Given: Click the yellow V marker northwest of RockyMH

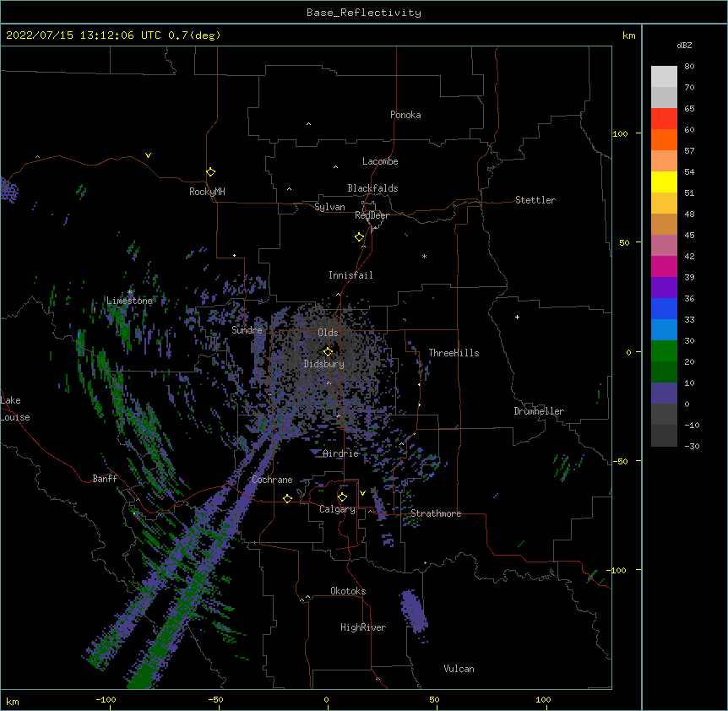Looking at the screenshot, I should [x=148, y=155].
